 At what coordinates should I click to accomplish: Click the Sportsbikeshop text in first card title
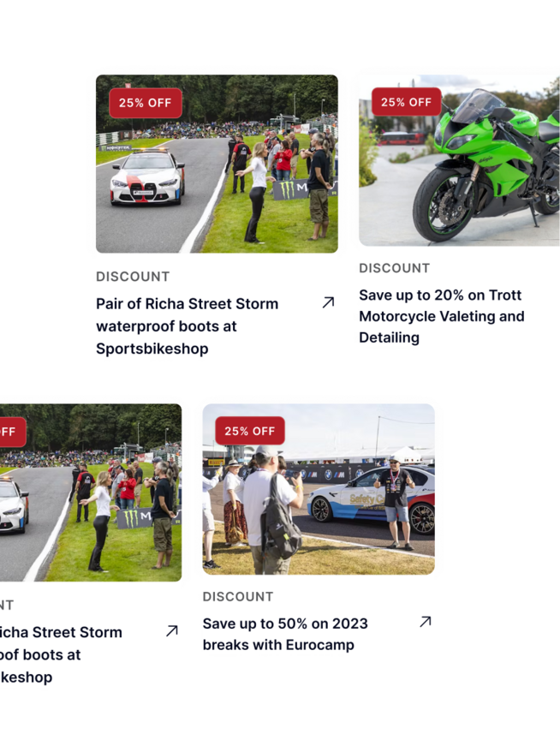click(152, 349)
